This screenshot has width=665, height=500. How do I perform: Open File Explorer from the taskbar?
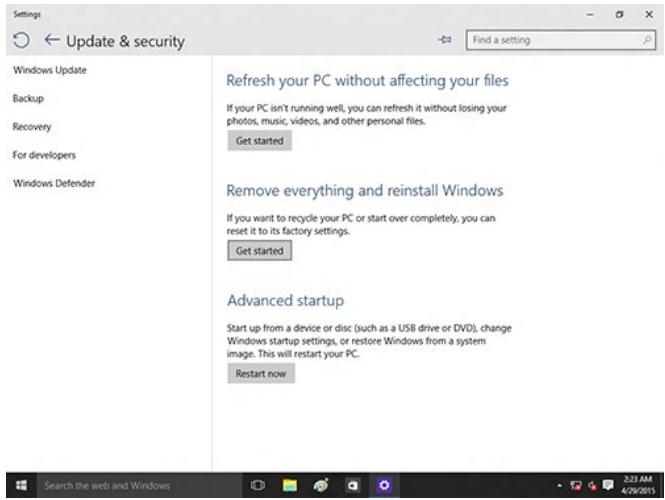click(290, 485)
